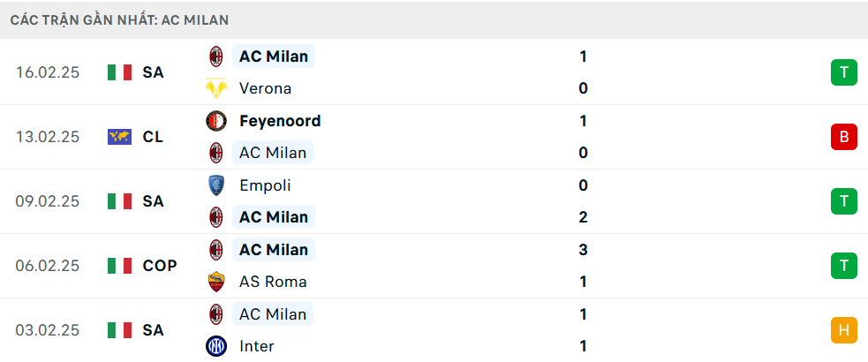Click the 06.02.25 match date

click(x=48, y=266)
